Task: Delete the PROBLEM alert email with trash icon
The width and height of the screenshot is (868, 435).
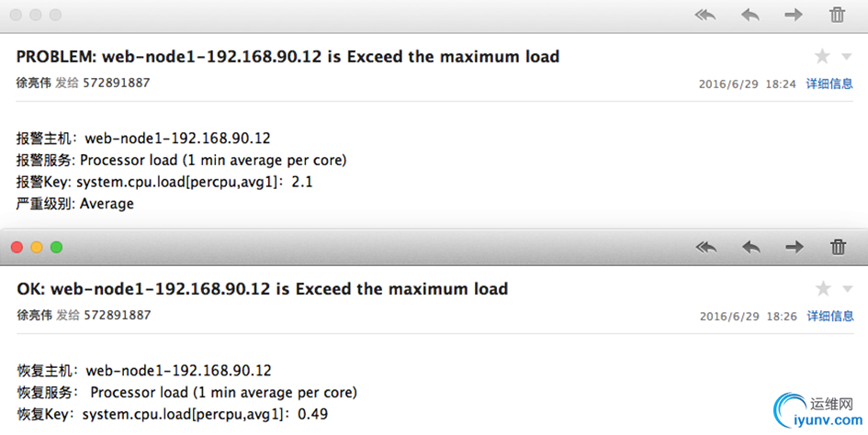Action: click(838, 15)
